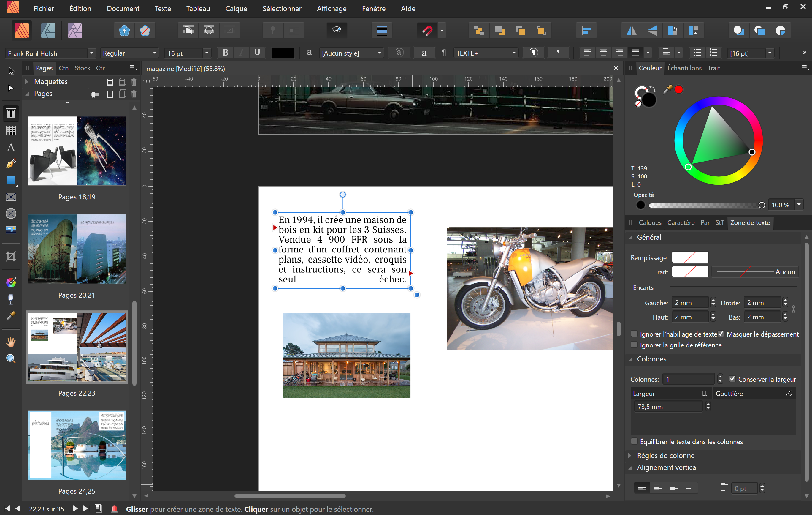Switch to Photo persona

[75, 31]
